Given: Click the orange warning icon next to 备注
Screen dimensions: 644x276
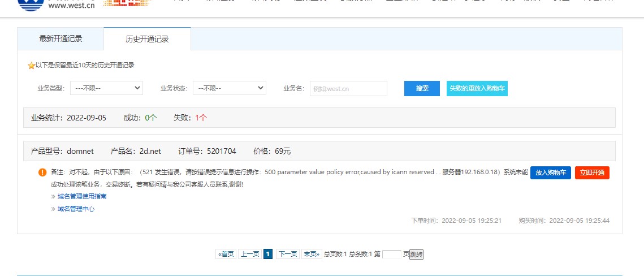Looking at the screenshot, I should [x=42, y=172].
